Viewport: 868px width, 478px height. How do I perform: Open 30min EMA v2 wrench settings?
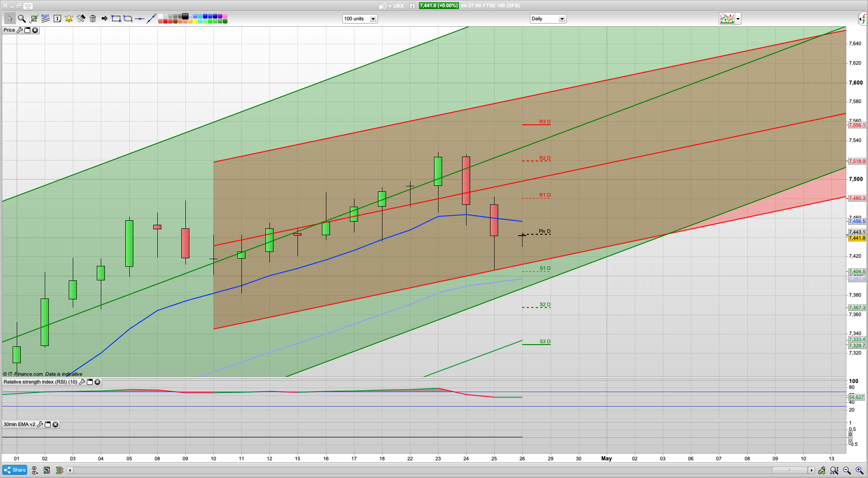pos(40,424)
